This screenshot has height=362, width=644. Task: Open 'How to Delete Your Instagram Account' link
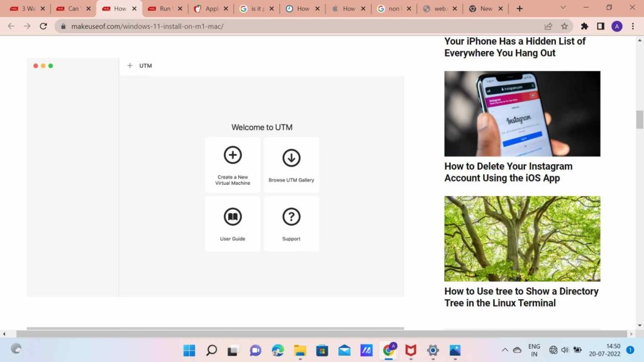[x=508, y=172]
